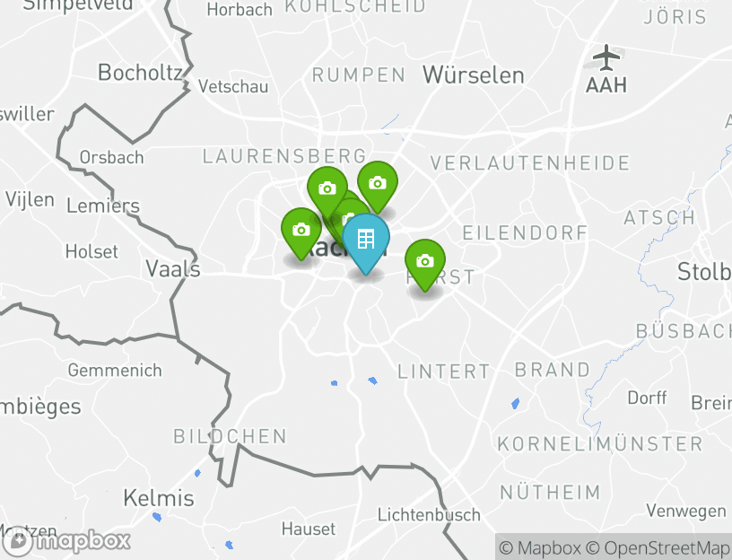Open the Mapbox logo link
Screen dimensions: 732x560
(65, 541)
